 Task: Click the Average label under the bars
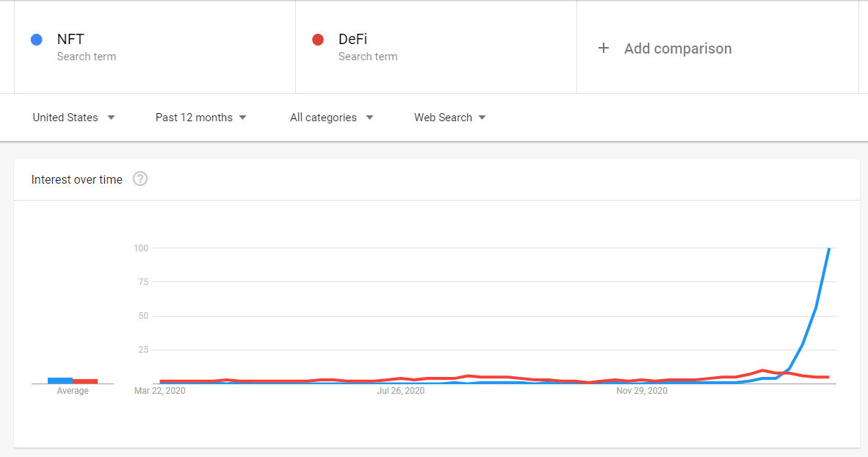pos(73,391)
